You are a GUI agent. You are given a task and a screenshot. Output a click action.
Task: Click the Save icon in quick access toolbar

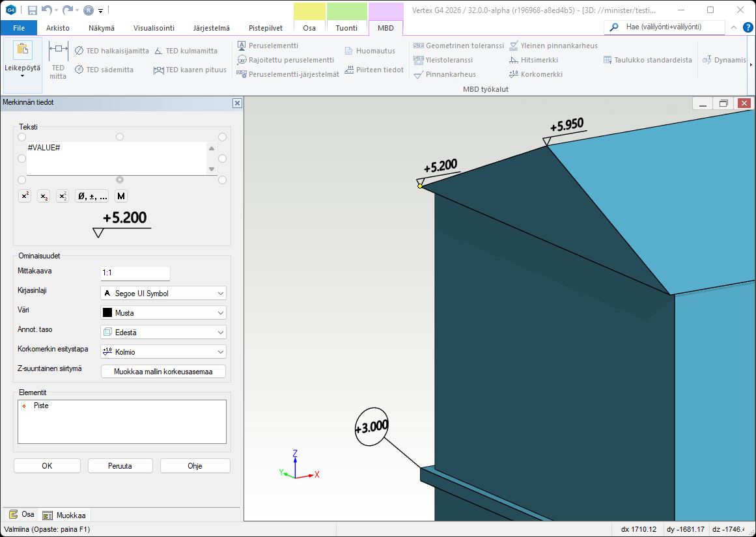(x=33, y=10)
